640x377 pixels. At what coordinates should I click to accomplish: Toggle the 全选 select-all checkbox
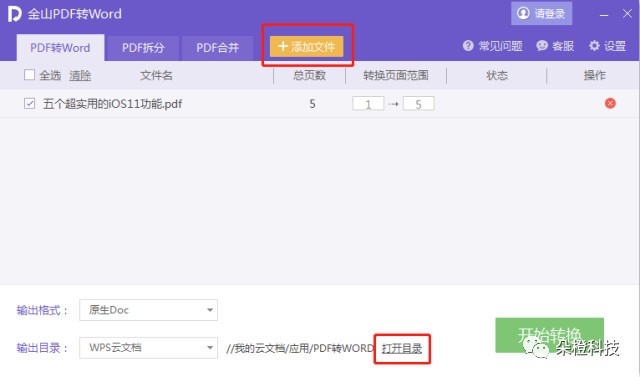click(29, 75)
